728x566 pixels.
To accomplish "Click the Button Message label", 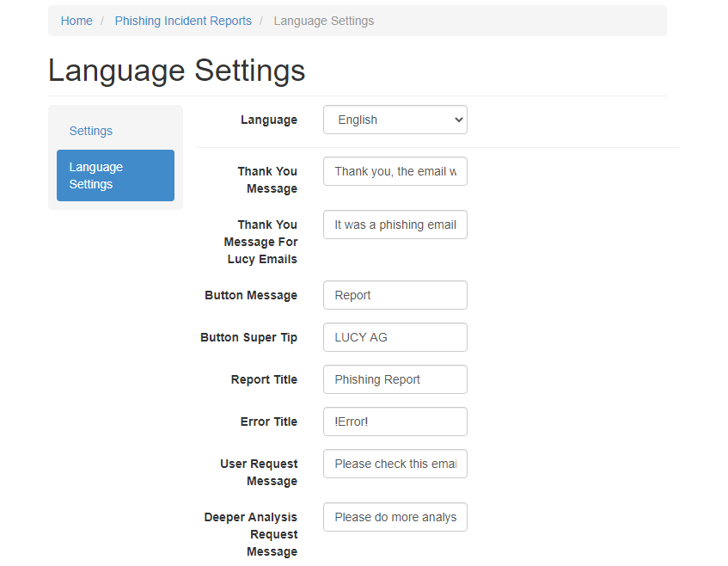I will pos(251,296).
